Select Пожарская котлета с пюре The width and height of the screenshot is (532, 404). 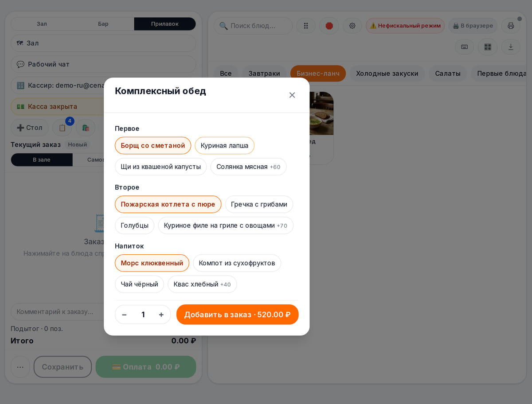[168, 204]
